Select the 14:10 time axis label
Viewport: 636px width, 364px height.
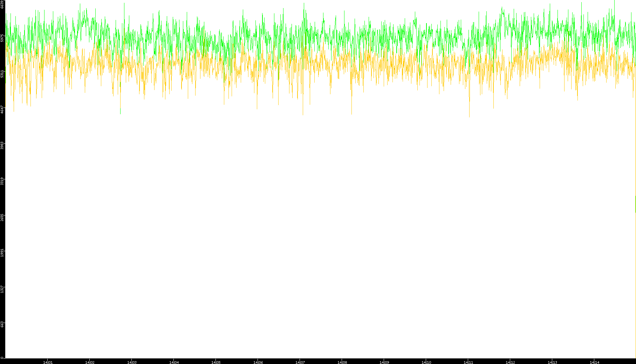click(426, 362)
